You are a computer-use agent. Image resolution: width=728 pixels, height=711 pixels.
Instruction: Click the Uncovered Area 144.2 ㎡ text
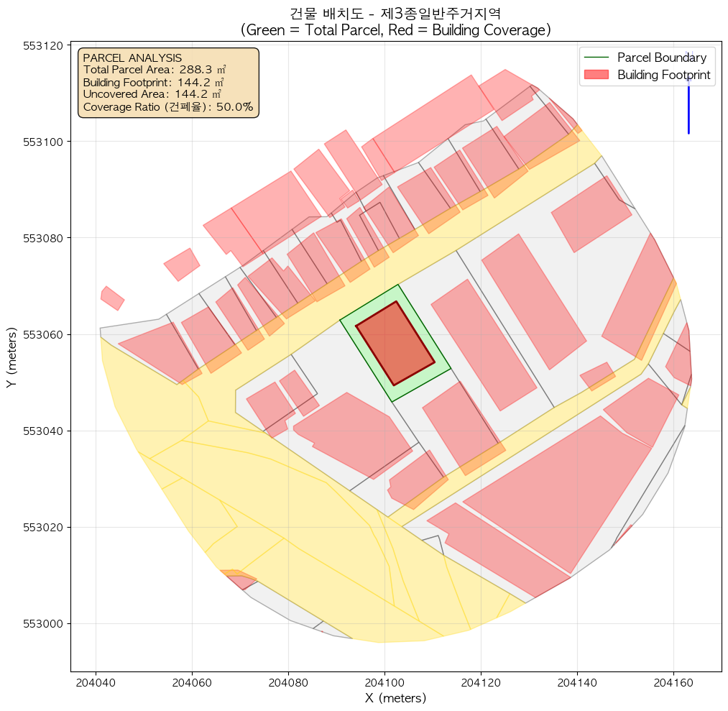click(x=152, y=94)
